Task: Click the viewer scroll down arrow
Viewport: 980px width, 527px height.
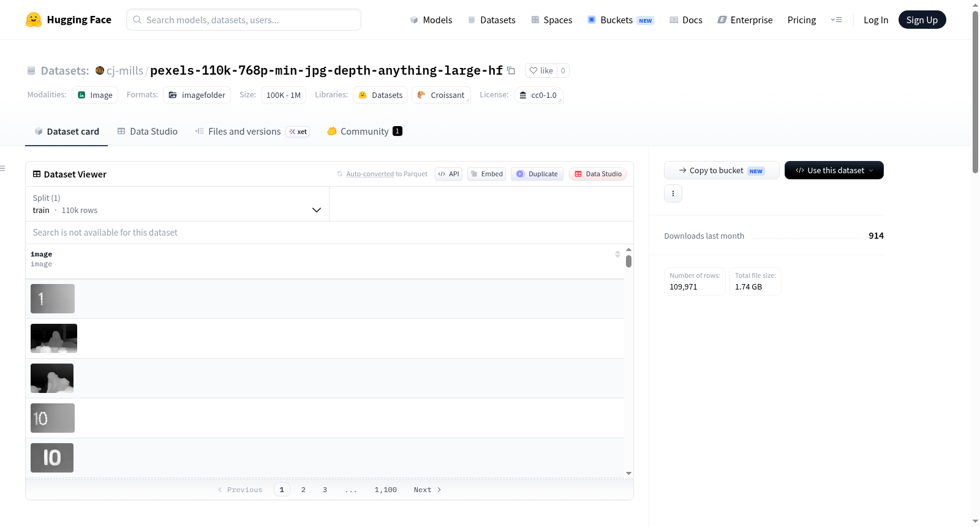Action: tap(628, 473)
